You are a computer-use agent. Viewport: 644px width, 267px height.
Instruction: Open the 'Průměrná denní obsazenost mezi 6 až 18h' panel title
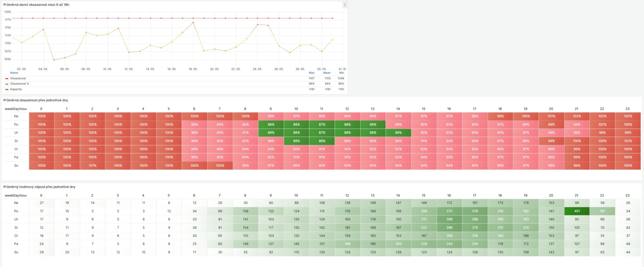(x=36, y=5)
